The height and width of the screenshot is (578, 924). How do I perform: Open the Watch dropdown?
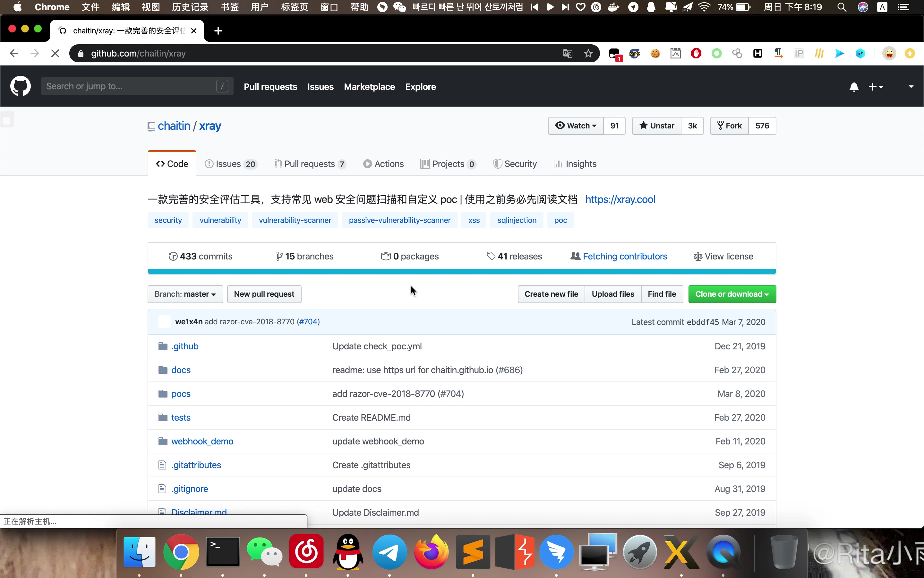576,126
